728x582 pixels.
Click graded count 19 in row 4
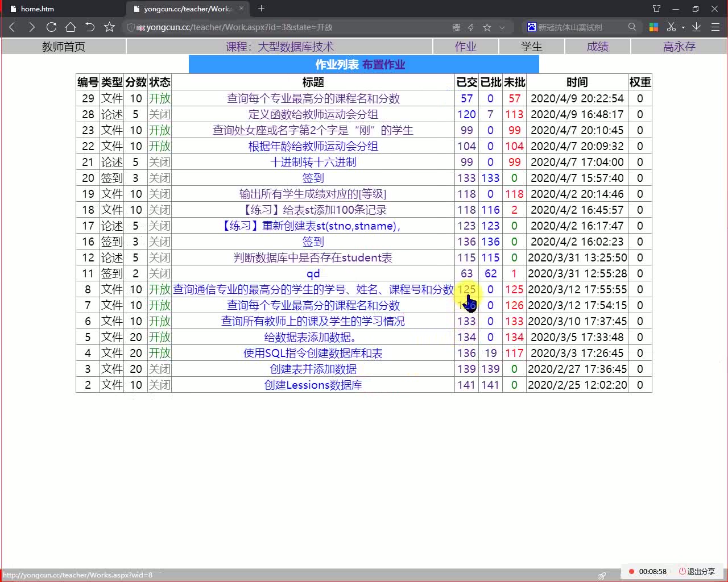point(490,353)
